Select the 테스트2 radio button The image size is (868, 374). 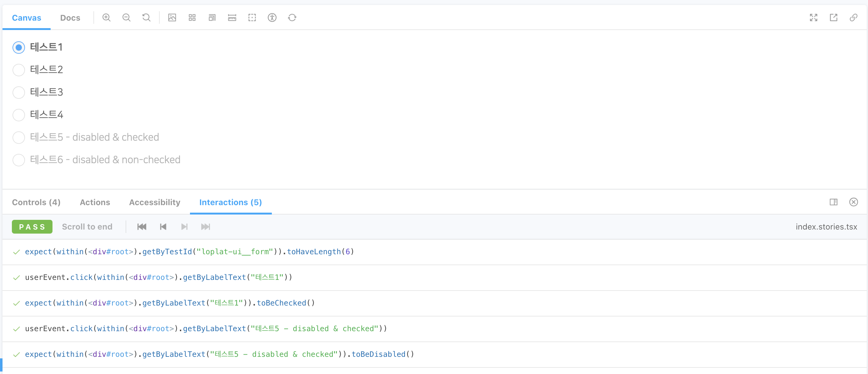[19, 70]
